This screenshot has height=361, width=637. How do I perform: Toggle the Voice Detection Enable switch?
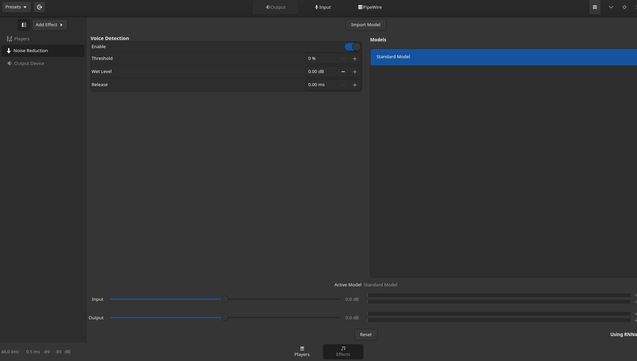point(352,47)
